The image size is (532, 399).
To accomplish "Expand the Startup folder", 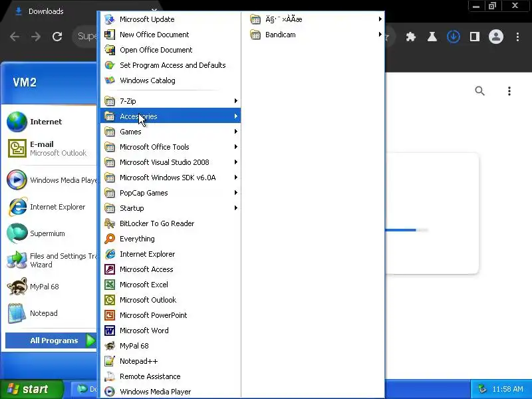I will pyautogui.click(x=171, y=207).
